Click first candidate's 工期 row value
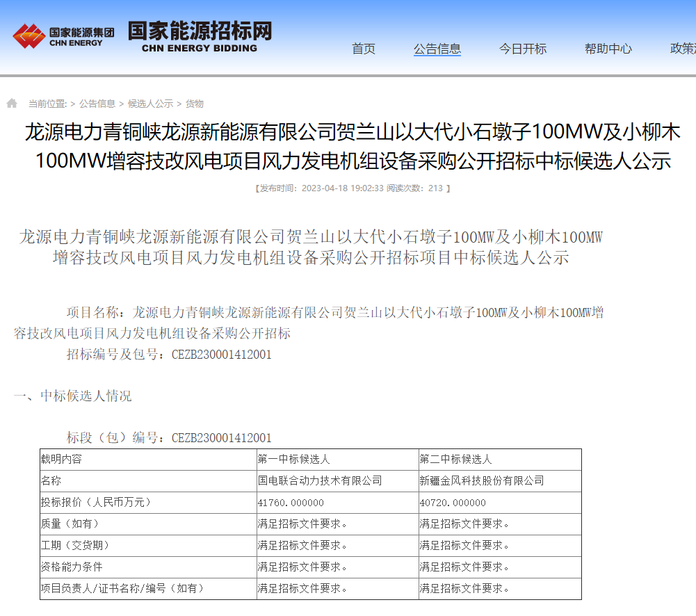The width and height of the screenshot is (696, 616). [x=338, y=546]
